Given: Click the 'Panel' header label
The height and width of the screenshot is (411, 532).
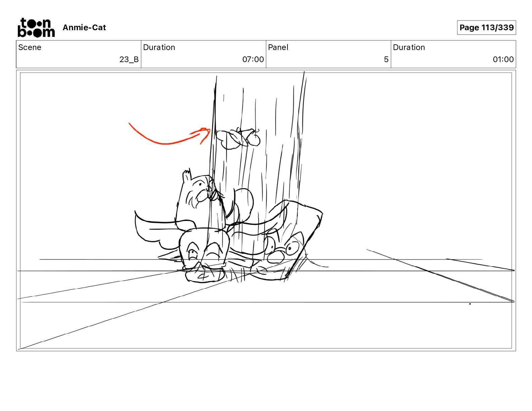Looking at the screenshot, I should pos(278,47).
